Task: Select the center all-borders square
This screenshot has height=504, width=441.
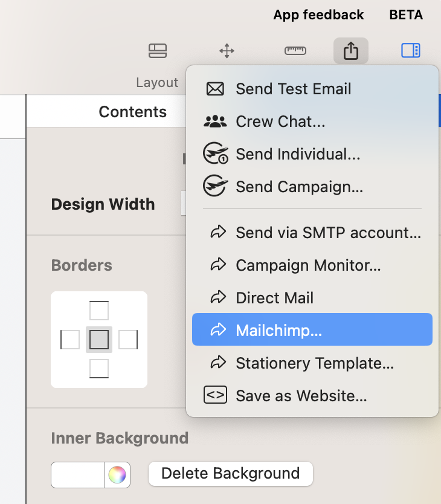Action: click(99, 340)
